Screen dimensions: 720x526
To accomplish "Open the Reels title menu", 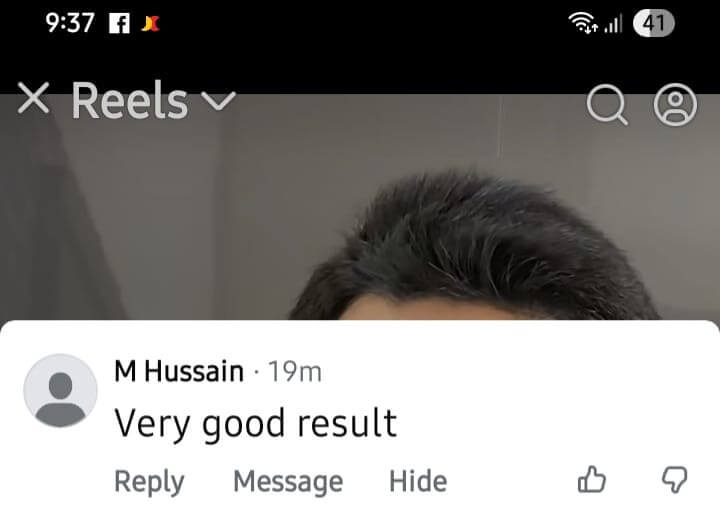I will click(129, 100).
